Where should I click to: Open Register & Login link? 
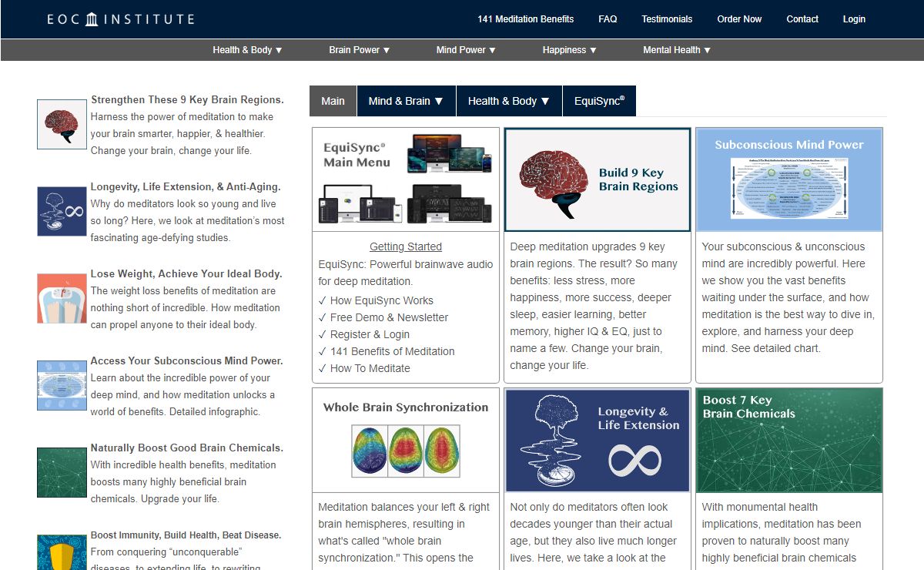(370, 334)
